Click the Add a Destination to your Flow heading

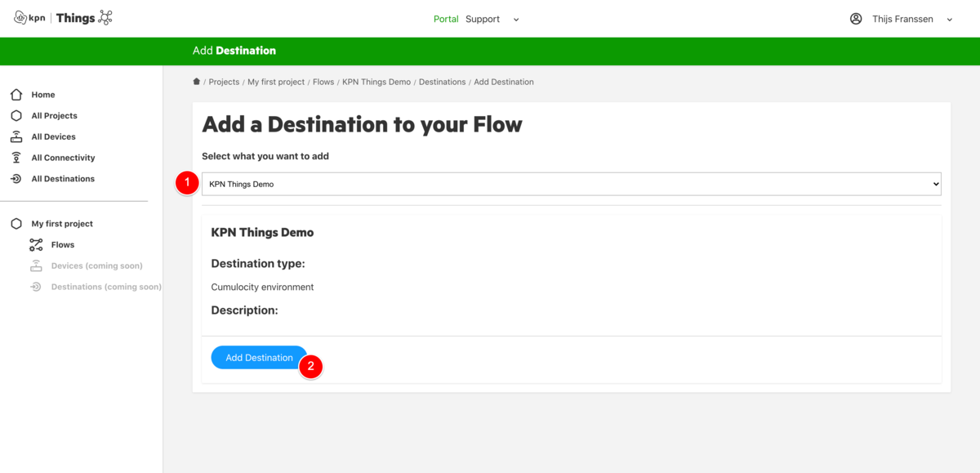pos(362,124)
